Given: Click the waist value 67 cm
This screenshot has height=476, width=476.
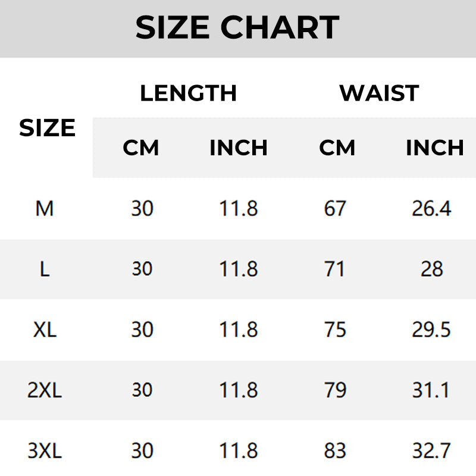Looking at the screenshot, I should click(335, 208).
